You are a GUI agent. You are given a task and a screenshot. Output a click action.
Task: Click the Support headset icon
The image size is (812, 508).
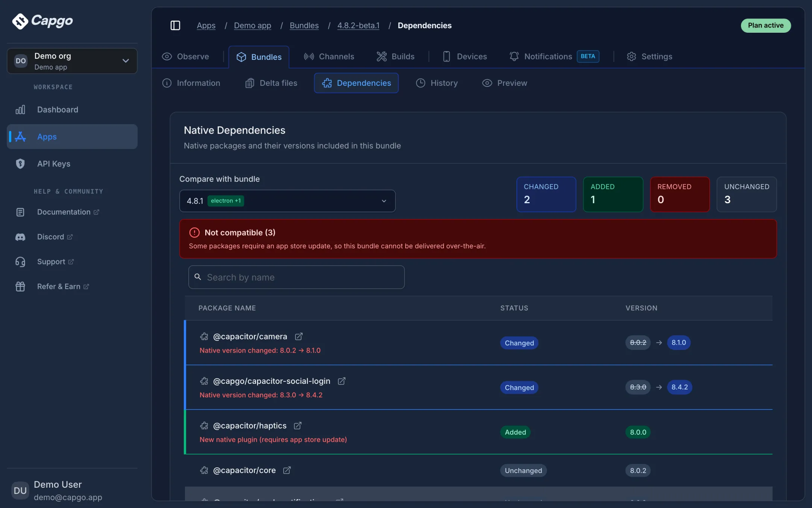point(20,262)
